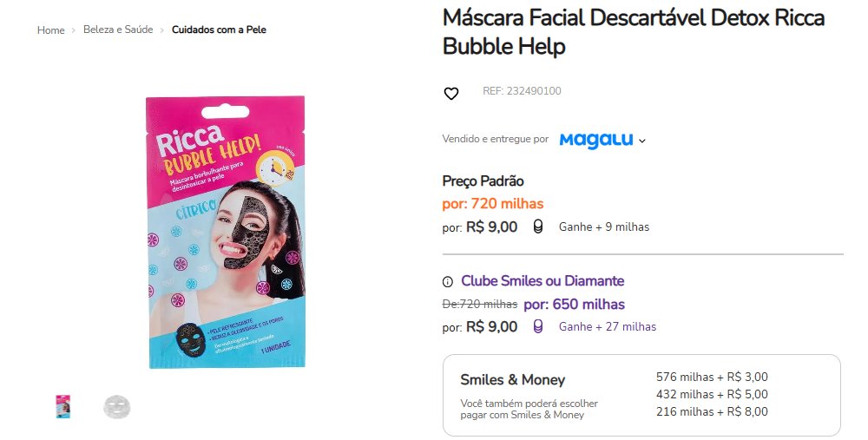Go to Home breadcrumb
The image size is (868, 440).
click(x=51, y=30)
